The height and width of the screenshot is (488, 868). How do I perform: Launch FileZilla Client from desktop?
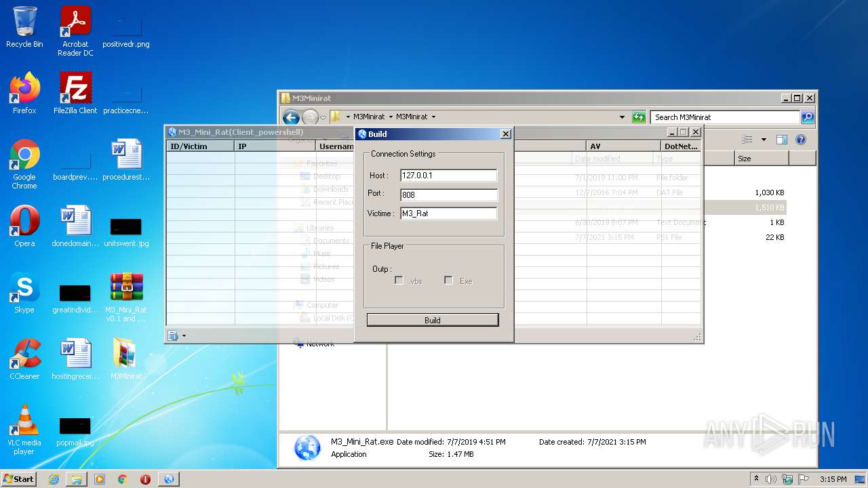click(75, 94)
